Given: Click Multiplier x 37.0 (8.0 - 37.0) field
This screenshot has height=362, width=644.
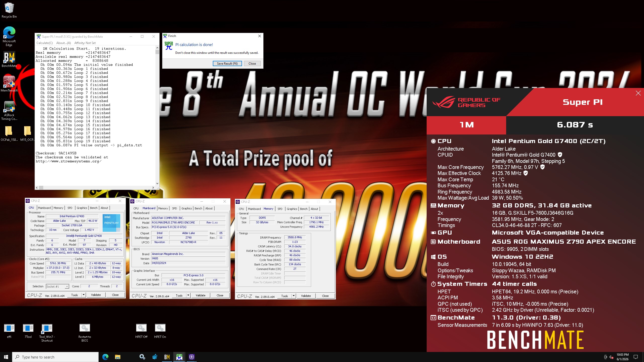Looking at the screenshot, I should click(58, 268).
